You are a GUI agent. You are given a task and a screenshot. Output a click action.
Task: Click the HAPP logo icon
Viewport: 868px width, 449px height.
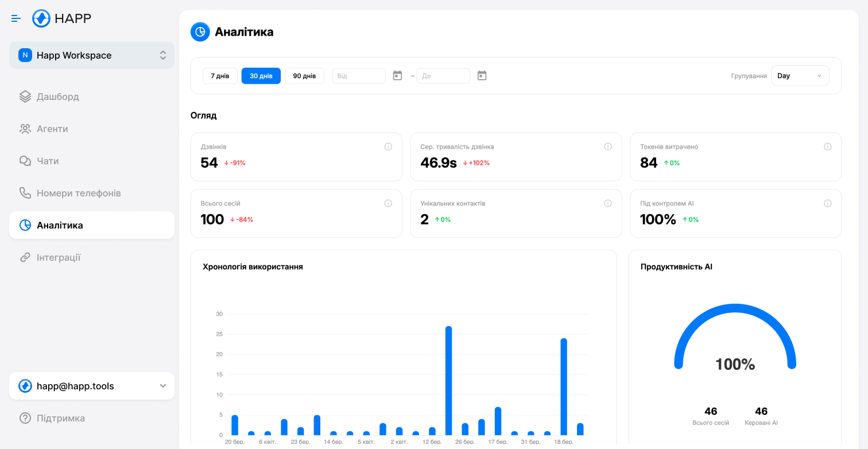point(41,18)
